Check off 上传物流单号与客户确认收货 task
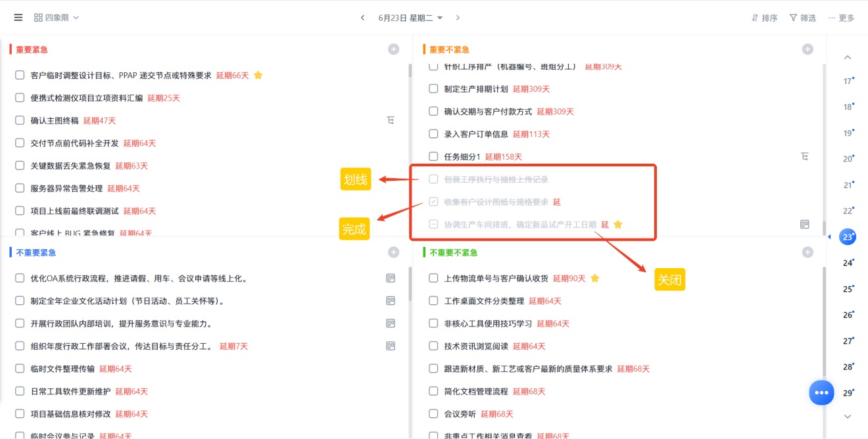Screen dimensions: 868x439 [433, 278]
